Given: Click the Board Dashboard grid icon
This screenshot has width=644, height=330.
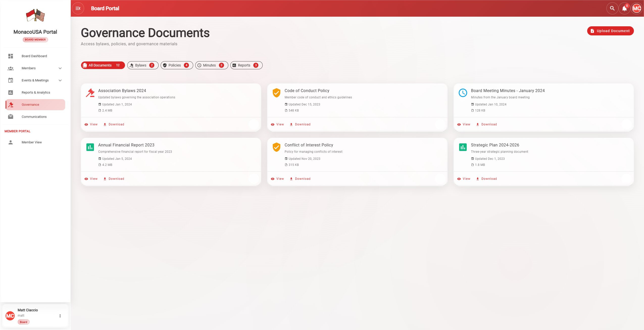Looking at the screenshot, I should (11, 56).
